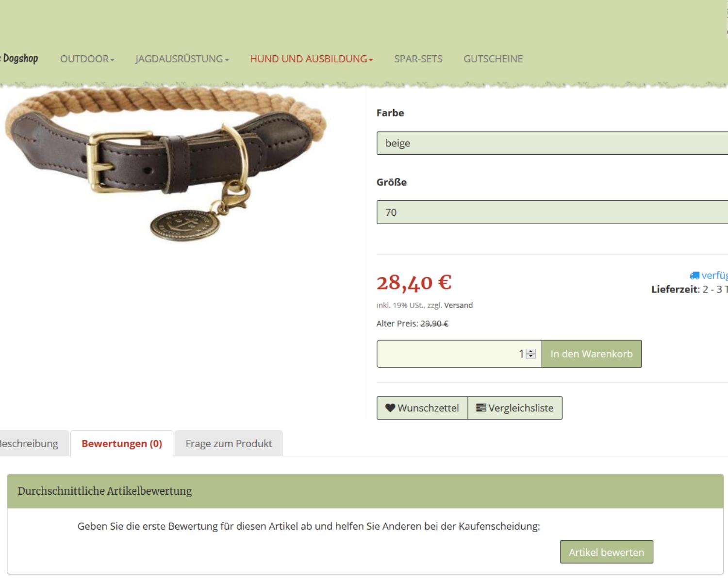Click the Dogshop logo

(19, 58)
